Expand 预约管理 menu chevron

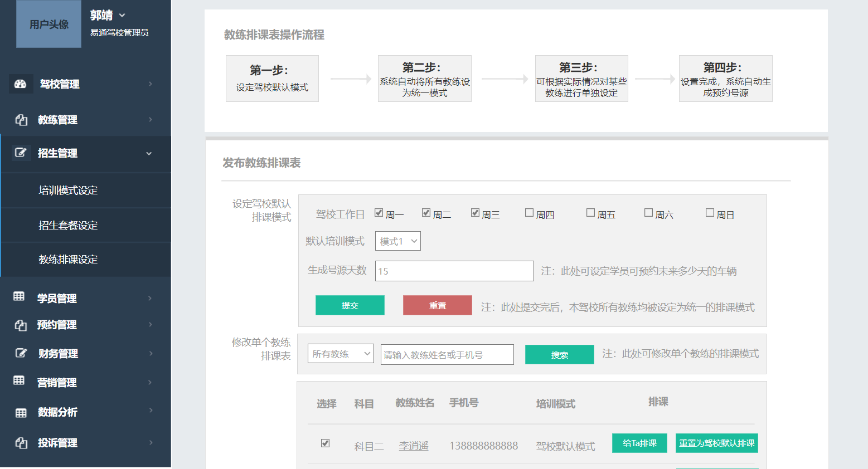point(150,325)
